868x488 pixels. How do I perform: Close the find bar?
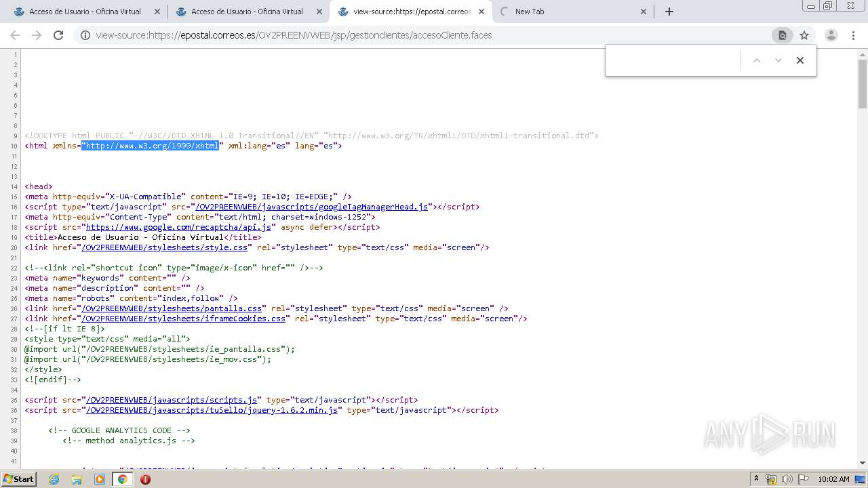[800, 60]
